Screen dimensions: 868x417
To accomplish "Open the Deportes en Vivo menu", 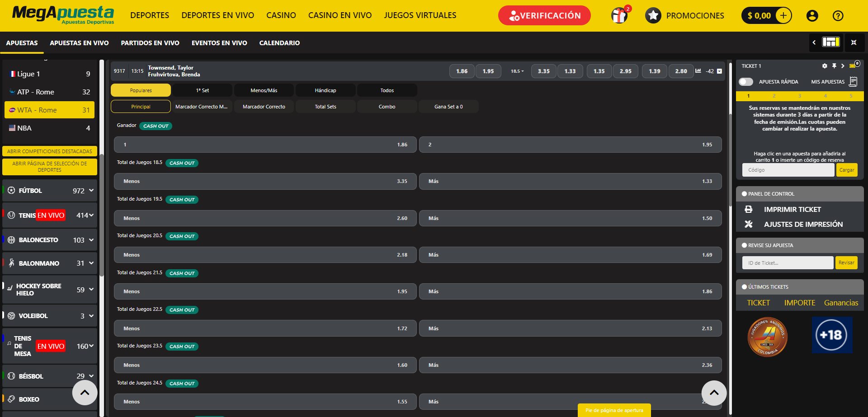I will [x=217, y=15].
